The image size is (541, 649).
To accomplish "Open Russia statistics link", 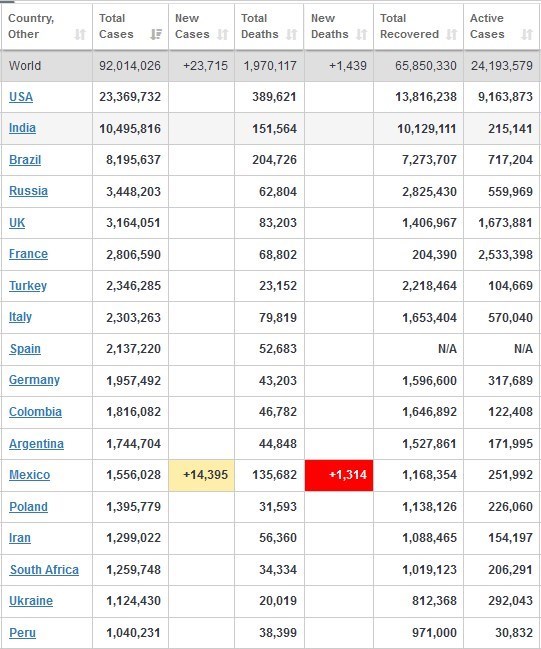I will click(x=28, y=191).
